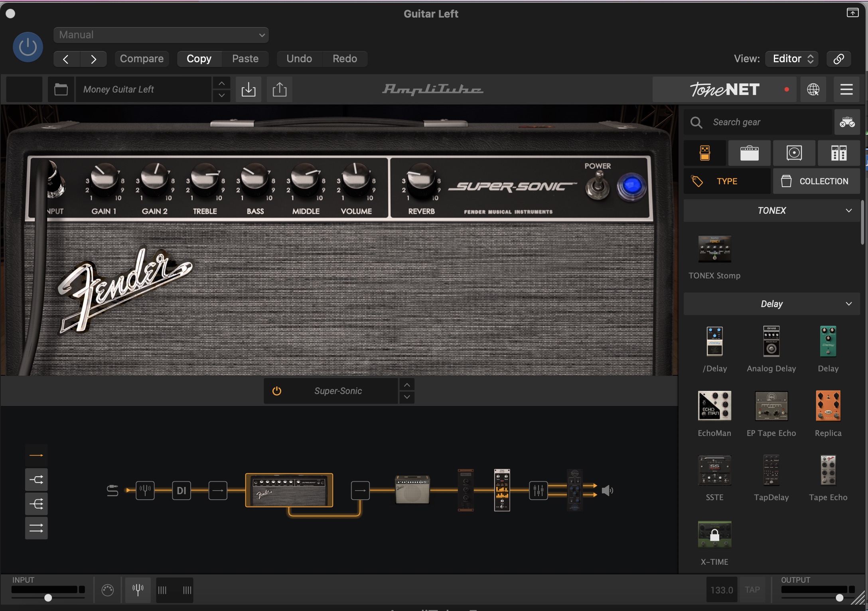Viewport: 868px width, 611px height.
Task: Select the TapDelay pedal
Action: (x=771, y=470)
